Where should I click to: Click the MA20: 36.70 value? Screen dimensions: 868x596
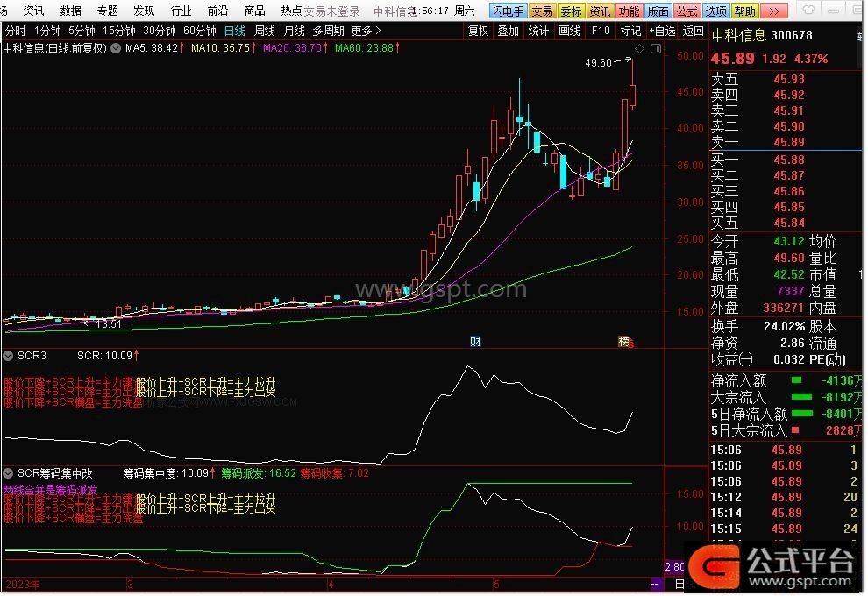pos(295,48)
